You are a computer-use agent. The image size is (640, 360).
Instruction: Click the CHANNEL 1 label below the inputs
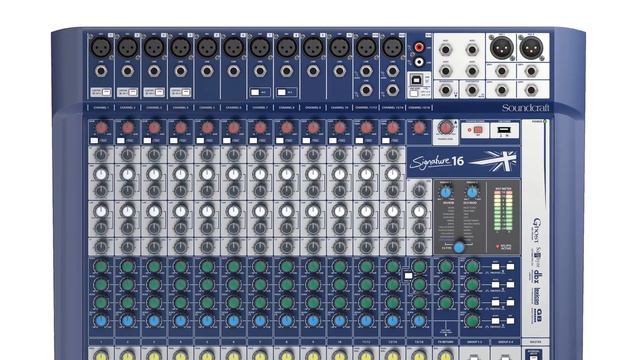[x=101, y=108]
